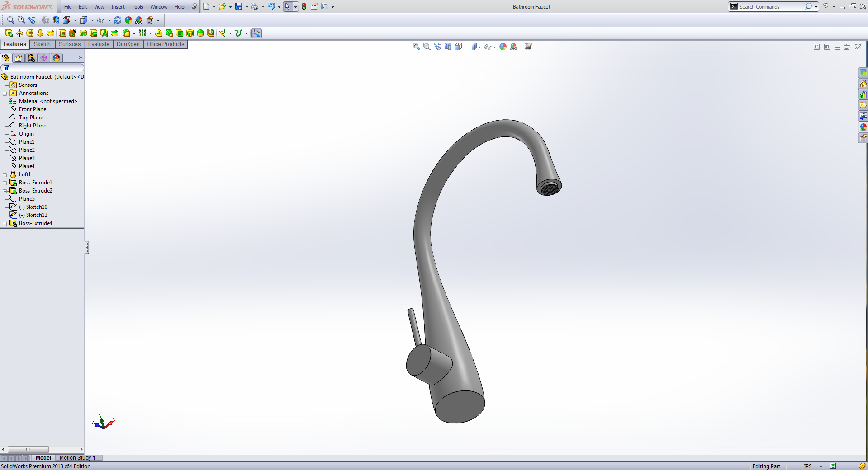
Task: Toggle Hide/Show Items glasses in heads-up toolbar
Action: pyautogui.click(x=488, y=47)
